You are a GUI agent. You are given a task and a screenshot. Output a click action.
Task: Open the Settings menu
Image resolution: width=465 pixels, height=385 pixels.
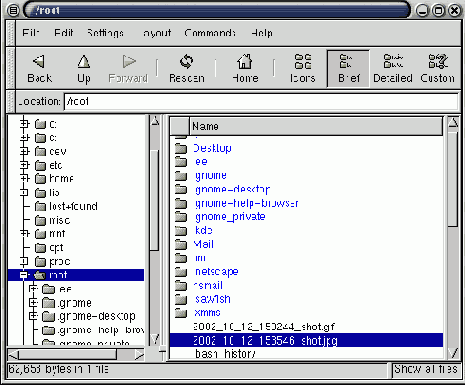tap(105, 33)
